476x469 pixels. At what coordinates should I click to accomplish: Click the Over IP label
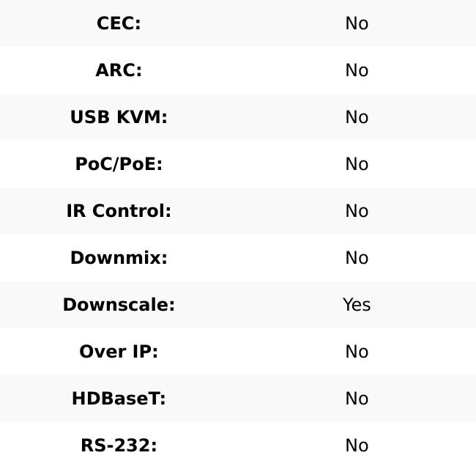119,352
